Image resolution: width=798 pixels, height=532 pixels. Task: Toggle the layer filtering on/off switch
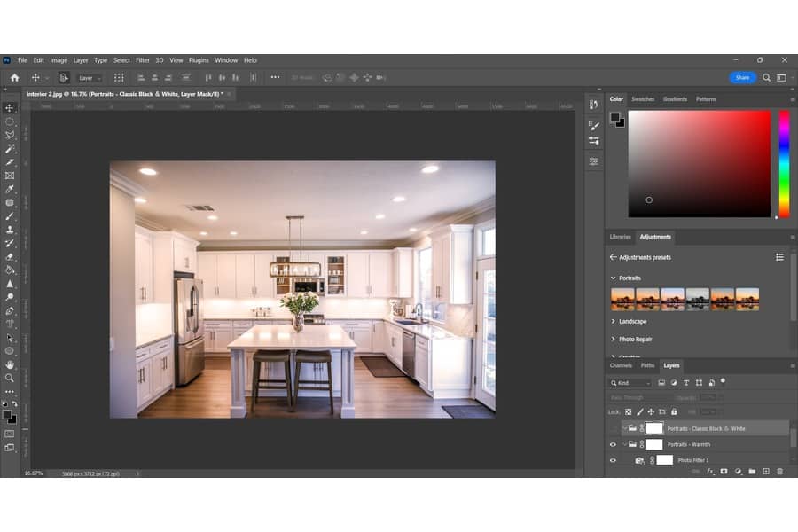(723, 381)
